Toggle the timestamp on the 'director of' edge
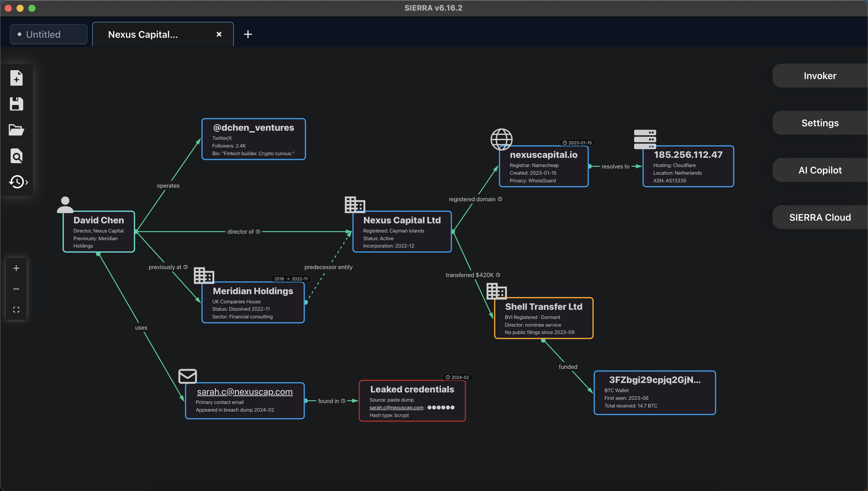Viewport: 868px width, 491px height. [258, 232]
